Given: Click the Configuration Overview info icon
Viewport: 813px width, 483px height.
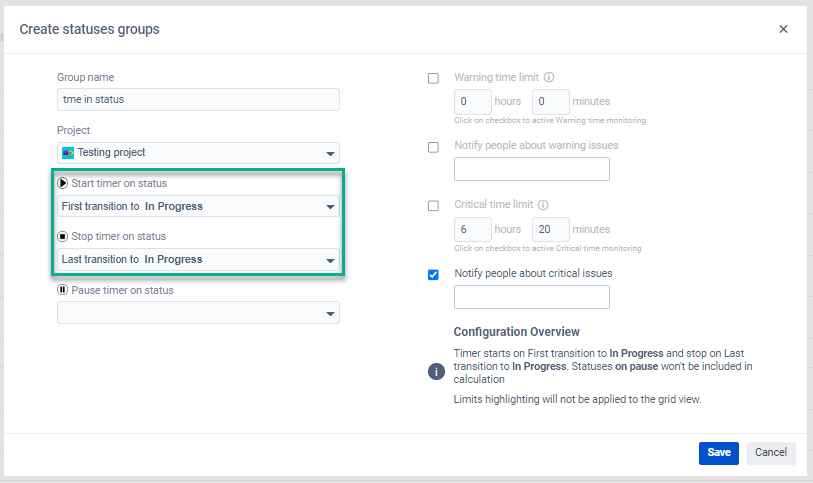Looking at the screenshot, I should (x=436, y=371).
